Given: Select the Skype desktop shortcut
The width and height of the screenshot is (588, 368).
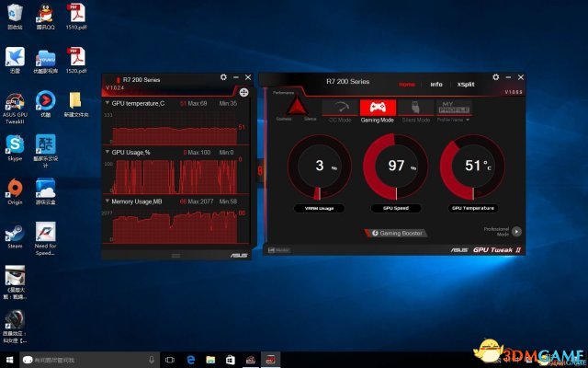Looking at the screenshot, I should (15, 148).
